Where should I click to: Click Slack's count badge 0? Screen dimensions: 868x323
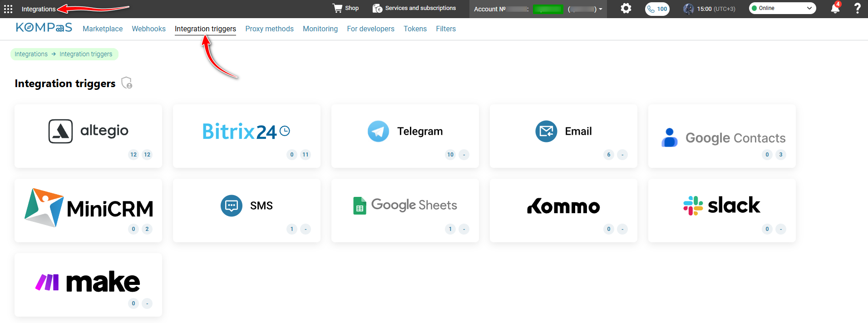767,229
